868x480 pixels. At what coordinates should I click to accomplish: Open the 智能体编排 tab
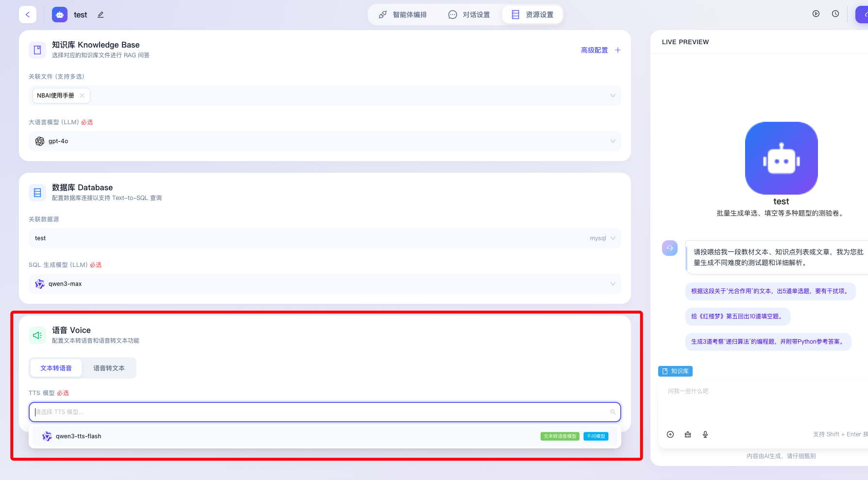403,15
